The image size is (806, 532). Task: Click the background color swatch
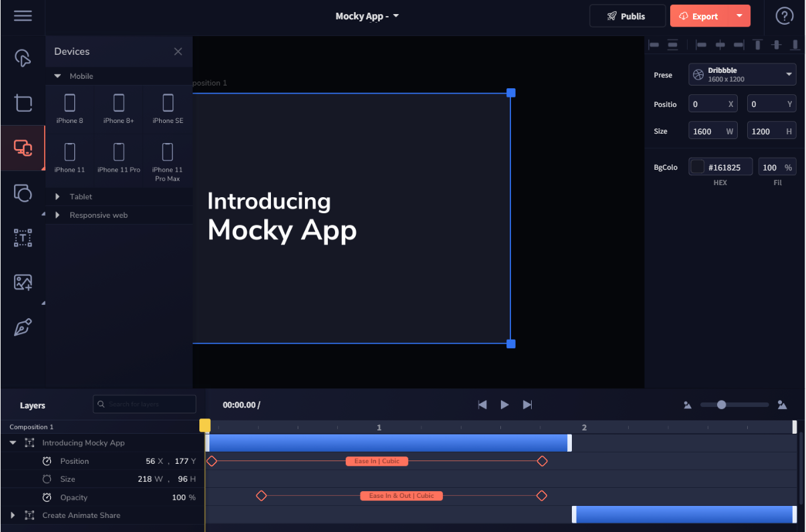click(x=698, y=167)
